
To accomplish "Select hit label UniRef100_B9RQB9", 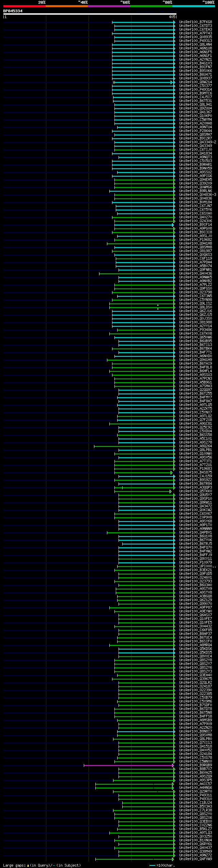I will [x=196, y=765].
